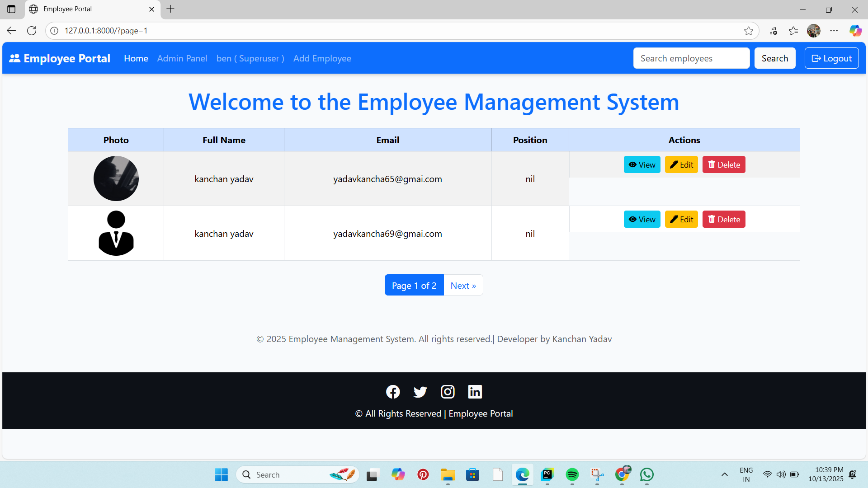Viewport: 868px width, 488px height.
Task: Open the Facebook icon in the footer
Action: (x=393, y=392)
